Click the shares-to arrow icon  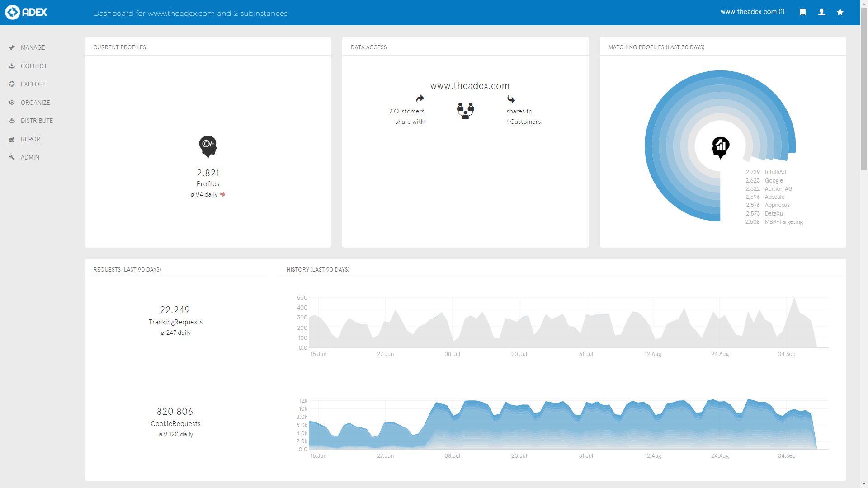tap(511, 99)
